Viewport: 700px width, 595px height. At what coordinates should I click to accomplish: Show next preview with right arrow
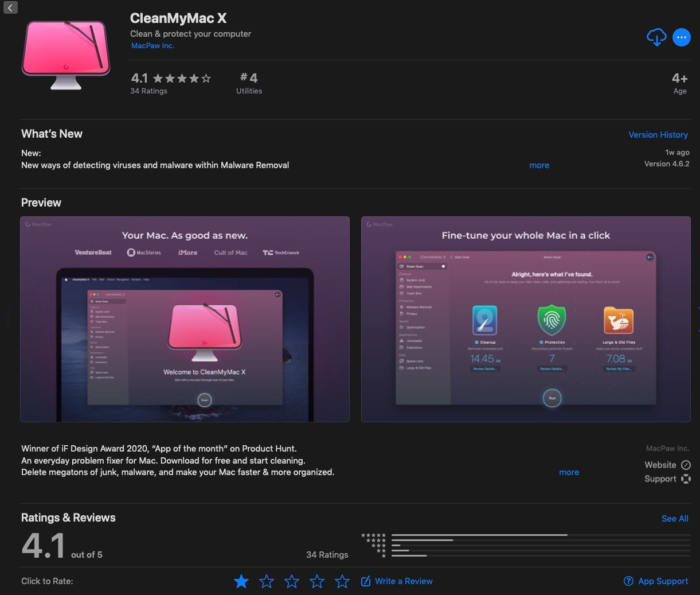pyautogui.click(x=698, y=319)
